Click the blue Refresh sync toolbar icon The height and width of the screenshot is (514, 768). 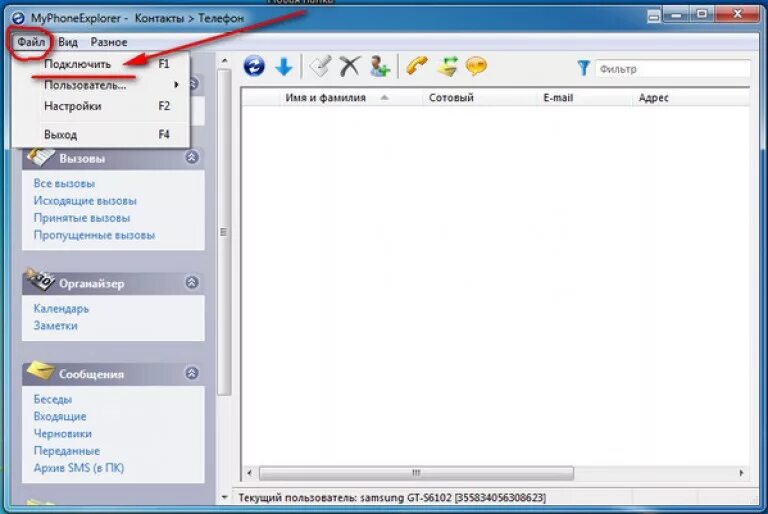(254, 66)
